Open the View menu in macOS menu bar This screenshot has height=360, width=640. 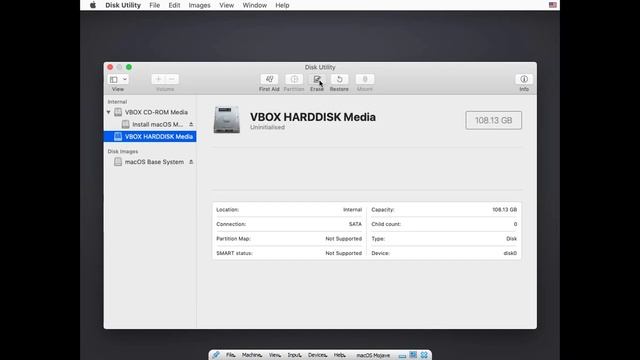pos(227,5)
